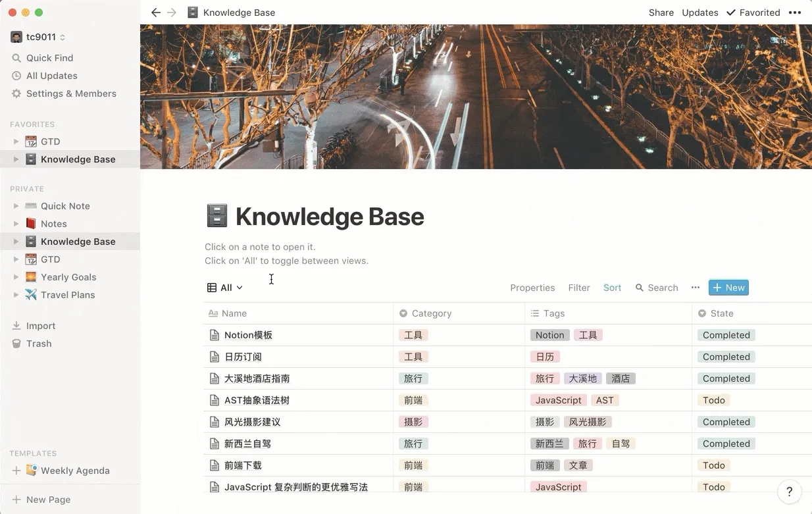812x514 pixels.
Task: Click the Trash icon in sidebar
Action: (x=16, y=344)
